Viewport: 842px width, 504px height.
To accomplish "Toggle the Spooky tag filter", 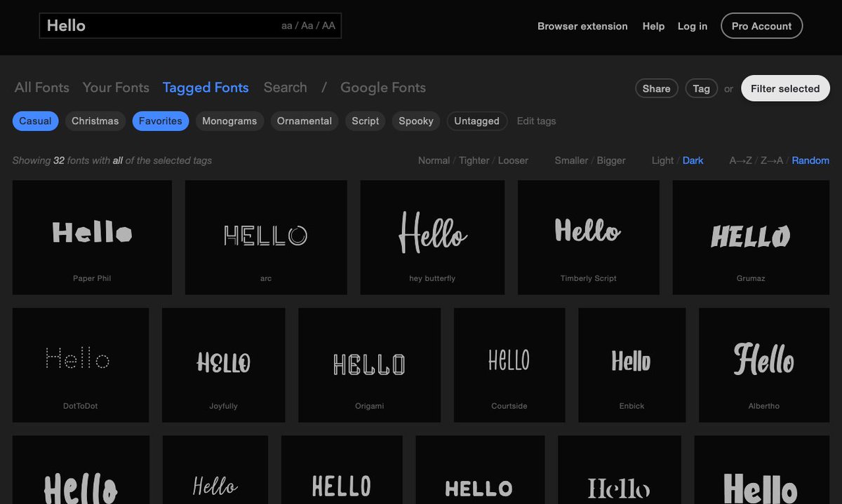I will 416,121.
